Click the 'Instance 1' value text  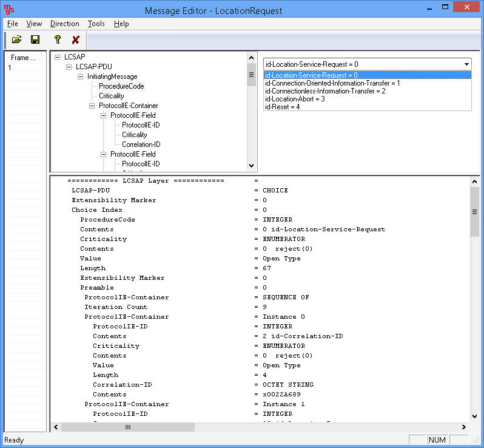tap(284, 404)
